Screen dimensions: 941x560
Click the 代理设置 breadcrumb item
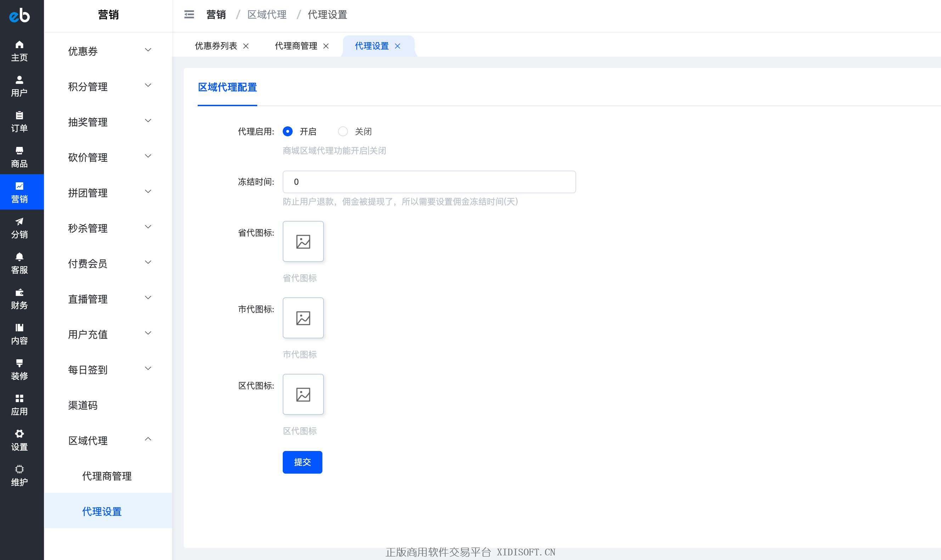327,15
